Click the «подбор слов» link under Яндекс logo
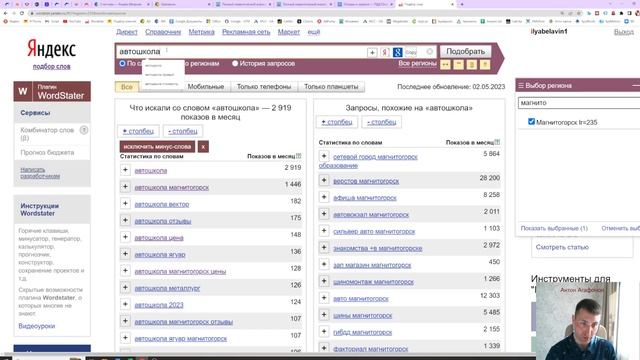The width and height of the screenshot is (640, 360). click(x=51, y=66)
